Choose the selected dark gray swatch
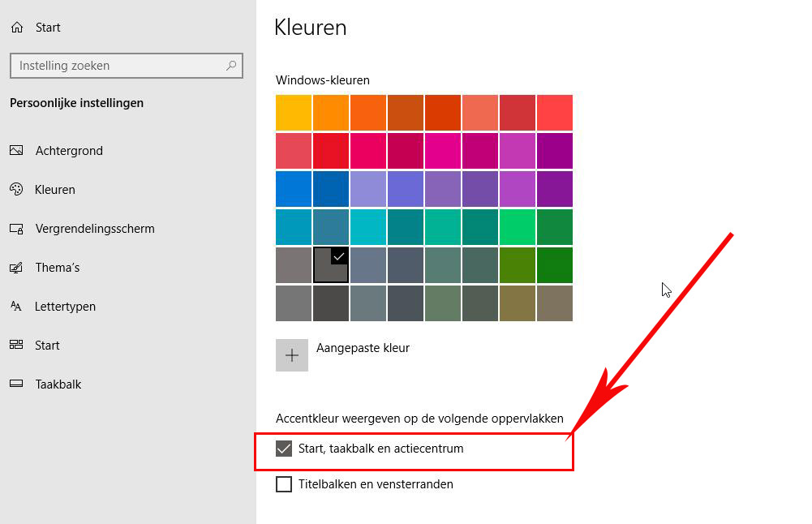This screenshot has width=812, height=524. click(330, 265)
